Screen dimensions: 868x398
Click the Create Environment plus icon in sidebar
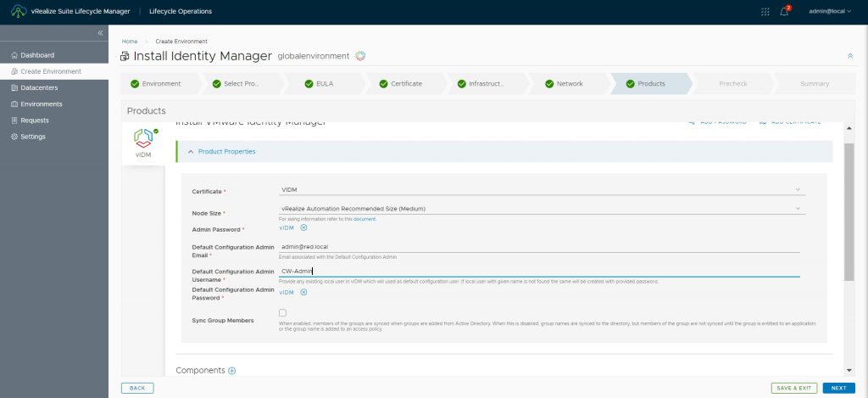pyautogui.click(x=14, y=71)
